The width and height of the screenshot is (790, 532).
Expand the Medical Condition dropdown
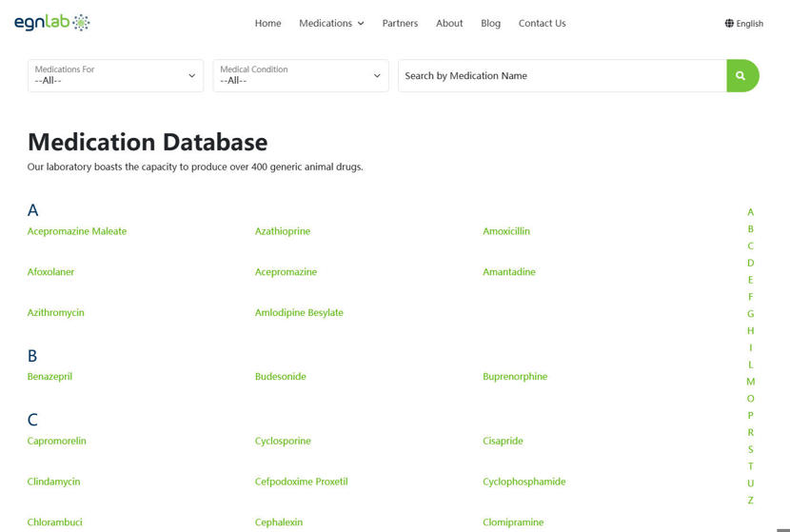[300, 76]
